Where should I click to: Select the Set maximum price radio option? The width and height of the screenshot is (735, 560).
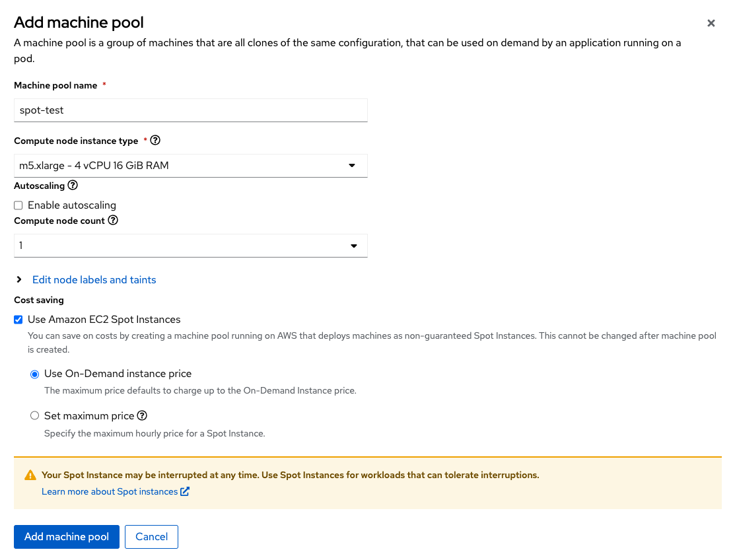click(35, 415)
